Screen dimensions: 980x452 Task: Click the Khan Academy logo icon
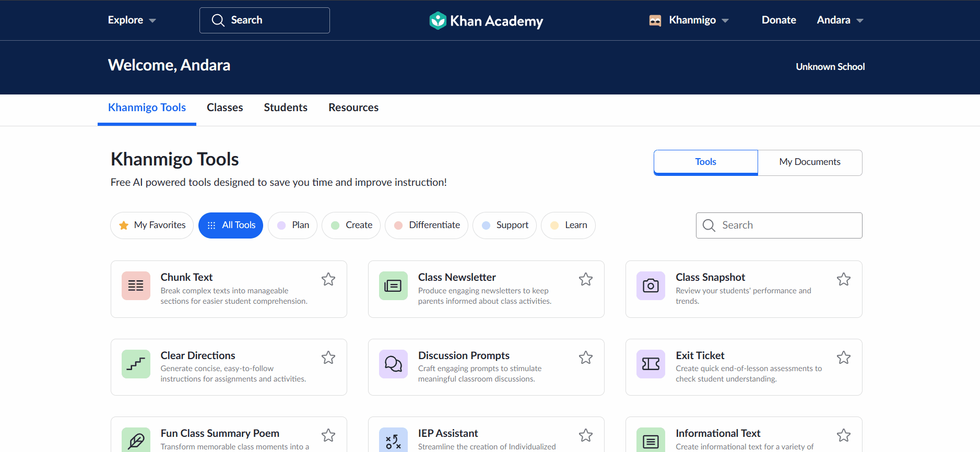pyautogui.click(x=438, y=20)
